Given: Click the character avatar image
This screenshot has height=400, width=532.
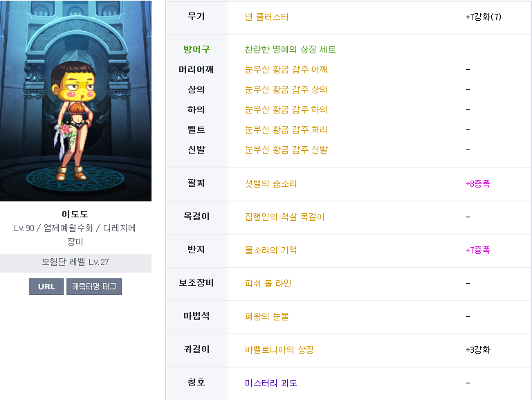Looking at the screenshot, I should tap(75, 101).
